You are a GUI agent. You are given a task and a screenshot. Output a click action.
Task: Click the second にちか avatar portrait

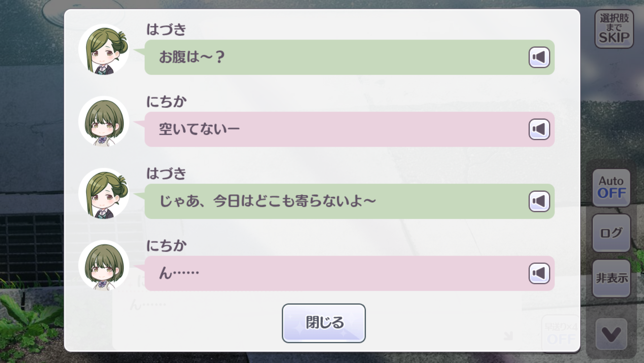pyautogui.click(x=104, y=265)
